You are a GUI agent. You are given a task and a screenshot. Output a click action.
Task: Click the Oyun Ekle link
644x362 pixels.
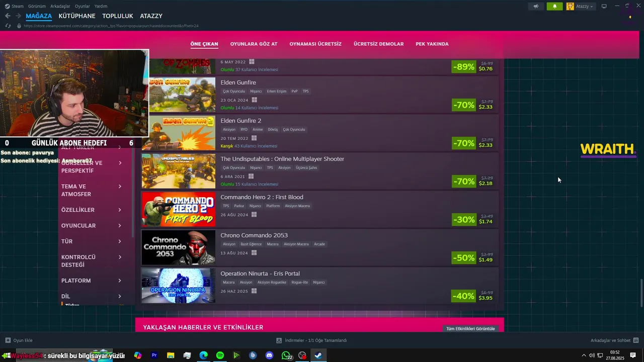click(23, 340)
